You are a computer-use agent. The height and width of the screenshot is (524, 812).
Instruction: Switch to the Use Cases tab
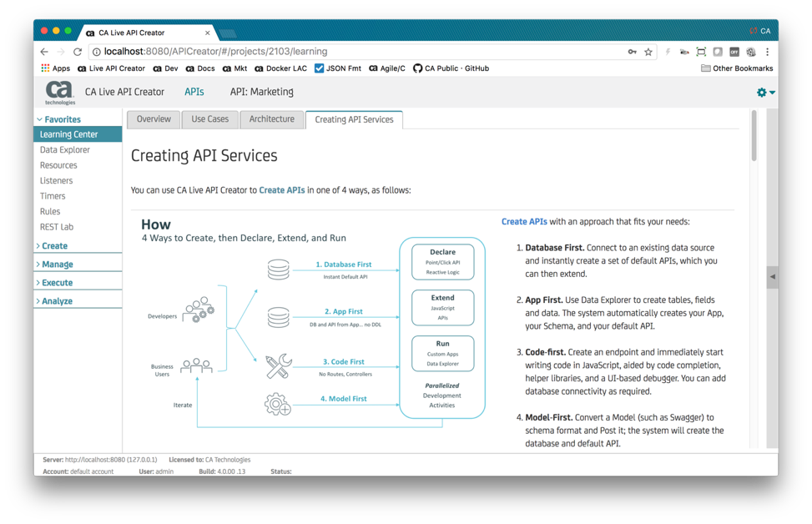tap(209, 119)
